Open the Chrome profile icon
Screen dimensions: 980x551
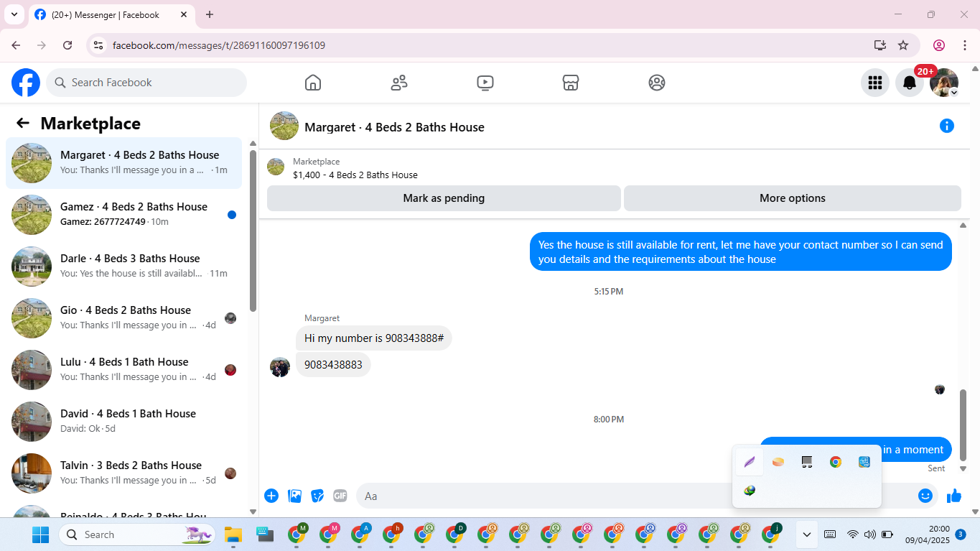[x=939, y=45]
